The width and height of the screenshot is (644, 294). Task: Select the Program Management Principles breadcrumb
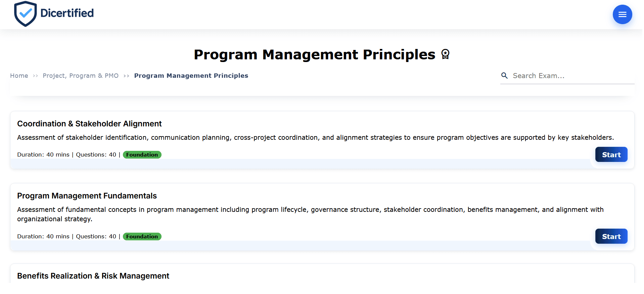point(191,75)
